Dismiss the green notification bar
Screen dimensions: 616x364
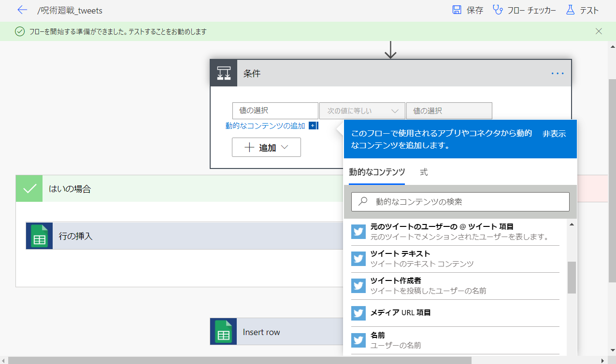point(599,31)
